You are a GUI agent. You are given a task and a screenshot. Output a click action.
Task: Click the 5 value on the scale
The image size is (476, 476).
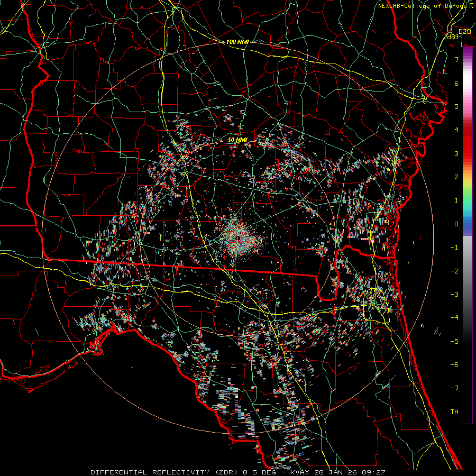pos(456,106)
